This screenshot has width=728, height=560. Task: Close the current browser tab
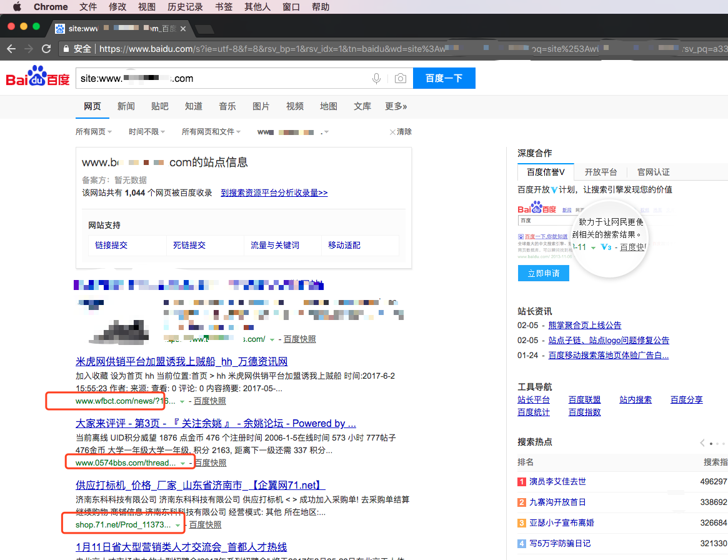pyautogui.click(x=183, y=29)
